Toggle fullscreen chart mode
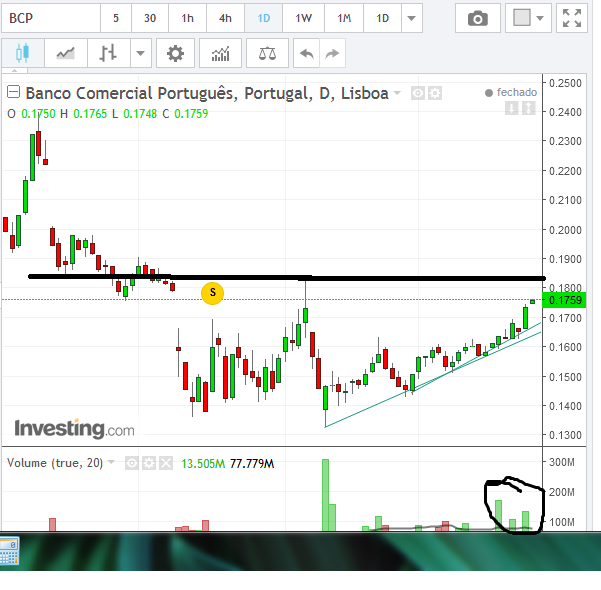The width and height of the screenshot is (601, 590). pyautogui.click(x=572, y=18)
